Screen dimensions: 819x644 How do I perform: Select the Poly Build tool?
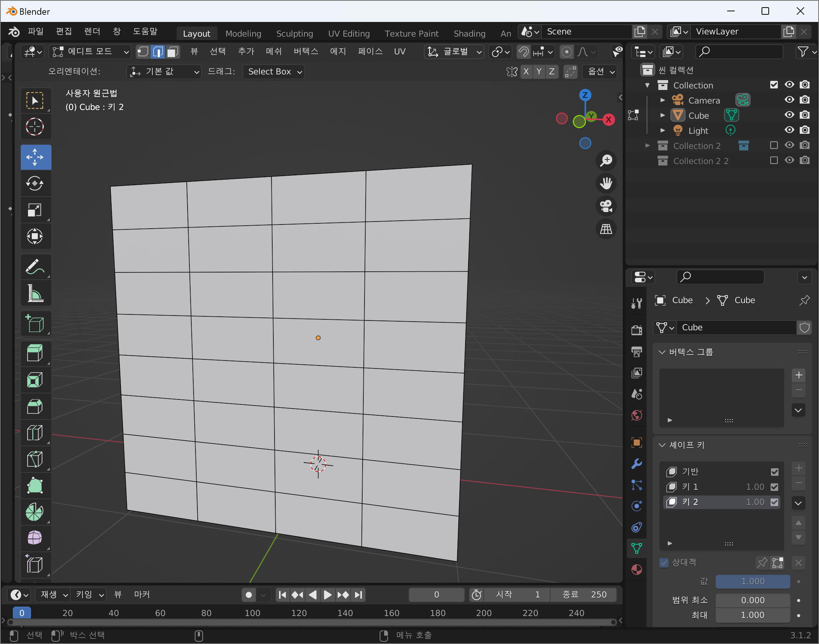[x=35, y=486]
